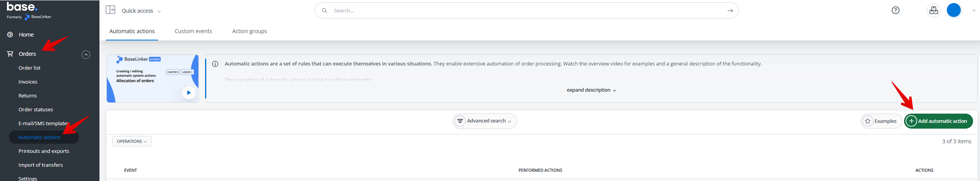This screenshot has height=181, width=980.
Task: Open the OPERATIONS dropdown
Action: coord(131,141)
